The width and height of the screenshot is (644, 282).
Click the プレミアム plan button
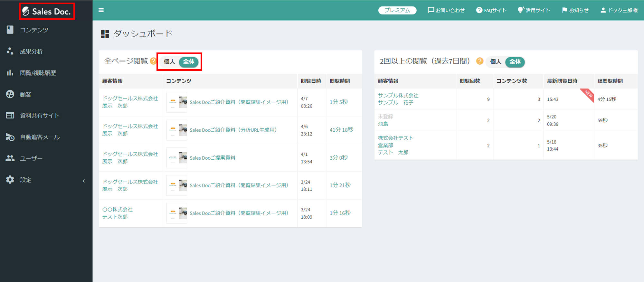click(397, 10)
